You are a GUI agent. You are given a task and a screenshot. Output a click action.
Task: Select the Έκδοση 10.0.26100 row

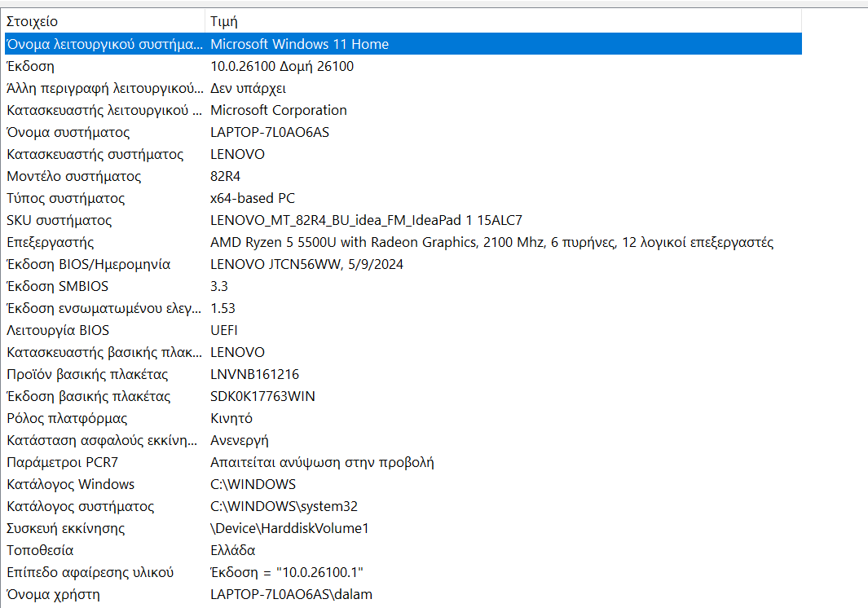click(403, 66)
